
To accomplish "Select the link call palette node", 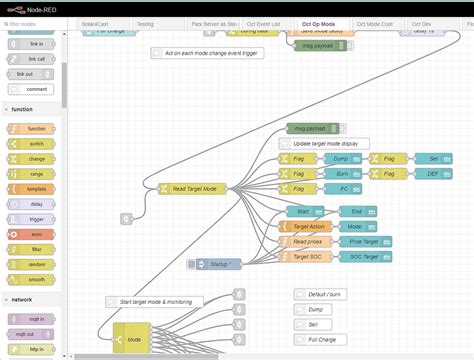I will pos(31,59).
